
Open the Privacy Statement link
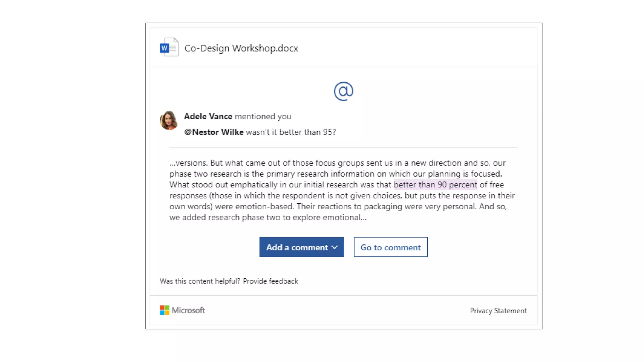(x=498, y=310)
